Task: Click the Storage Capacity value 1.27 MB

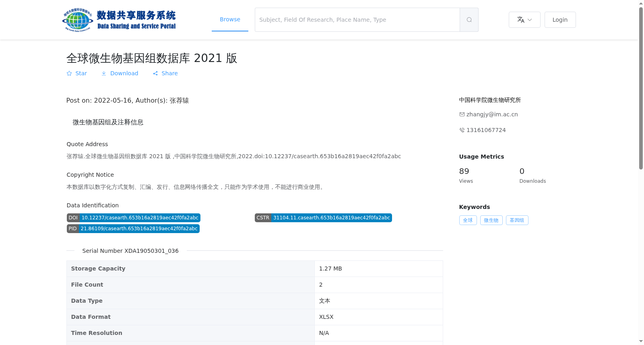Action: click(x=330, y=269)
